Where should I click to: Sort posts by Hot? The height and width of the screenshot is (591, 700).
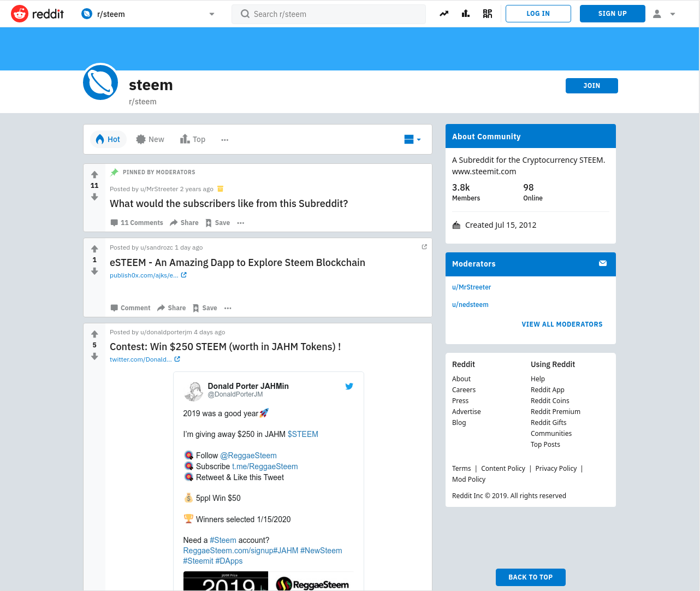[x=108, y=139]
